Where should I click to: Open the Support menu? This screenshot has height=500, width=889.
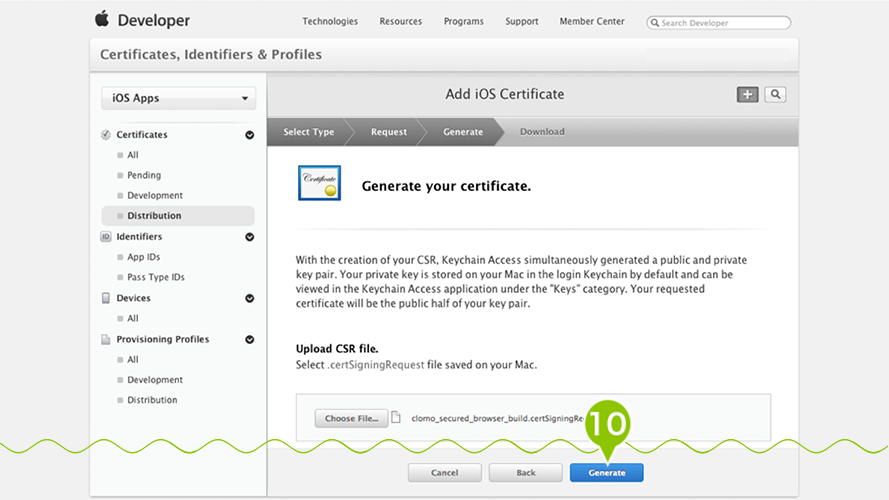(x=522, y=22)
